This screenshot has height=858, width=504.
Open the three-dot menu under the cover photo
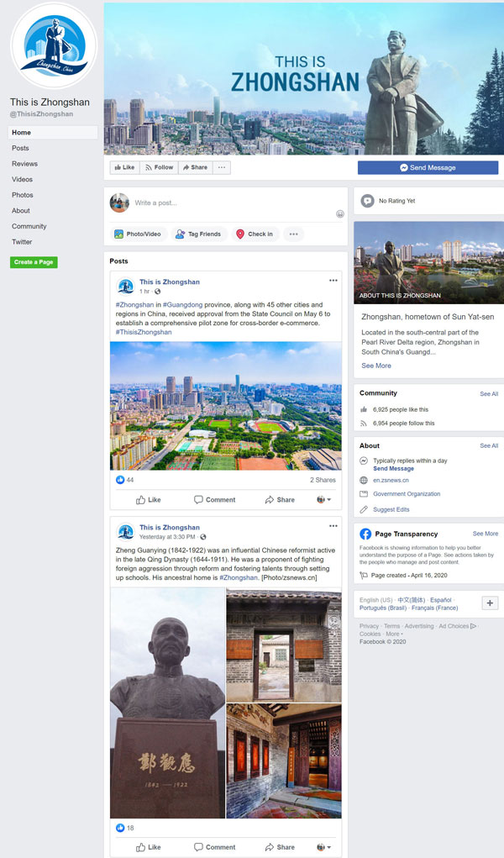(x=222, y=167)
